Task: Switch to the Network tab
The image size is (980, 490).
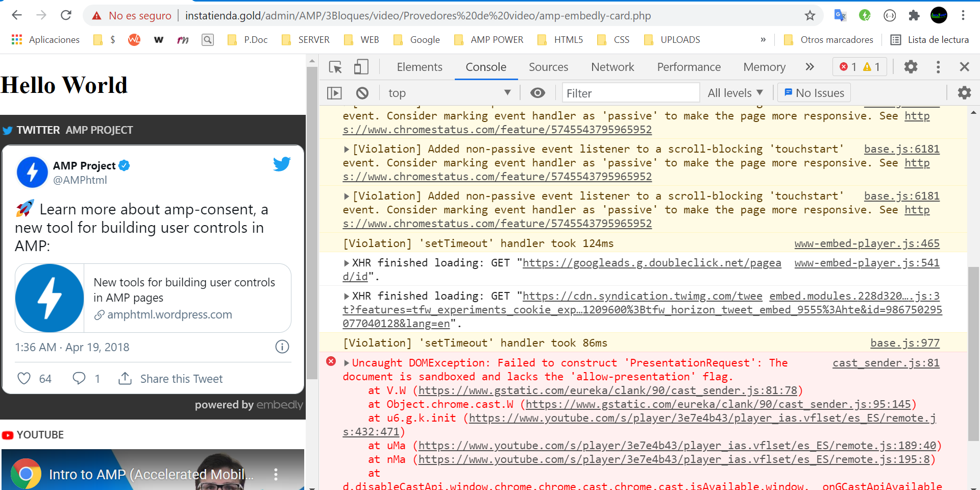Action: [612, 67]
